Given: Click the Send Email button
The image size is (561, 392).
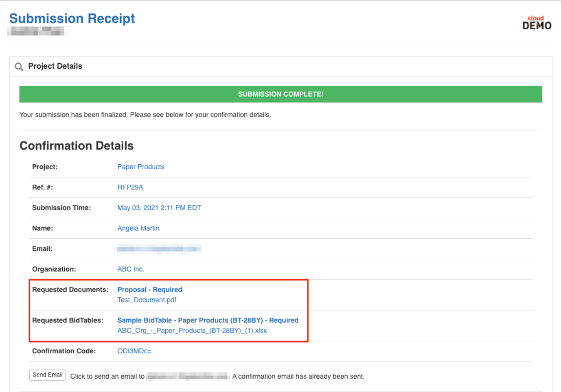Looking at the screenshot, I should (x=47, y=375).
